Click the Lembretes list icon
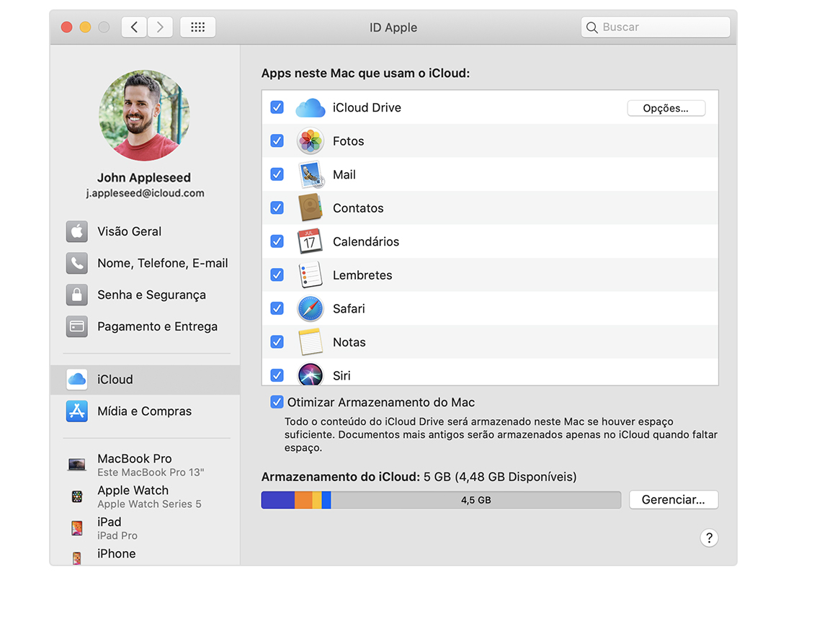840x631 pixels. 310,275
